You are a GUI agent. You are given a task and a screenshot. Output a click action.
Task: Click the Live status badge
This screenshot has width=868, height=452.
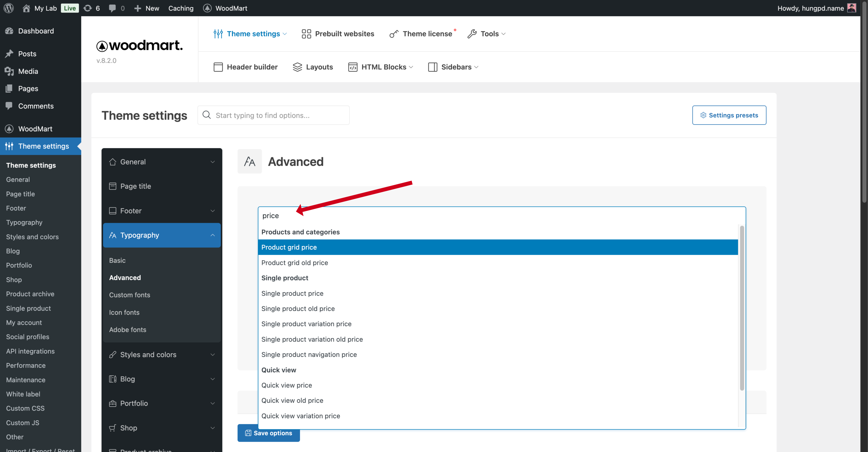tap(70, 8)
